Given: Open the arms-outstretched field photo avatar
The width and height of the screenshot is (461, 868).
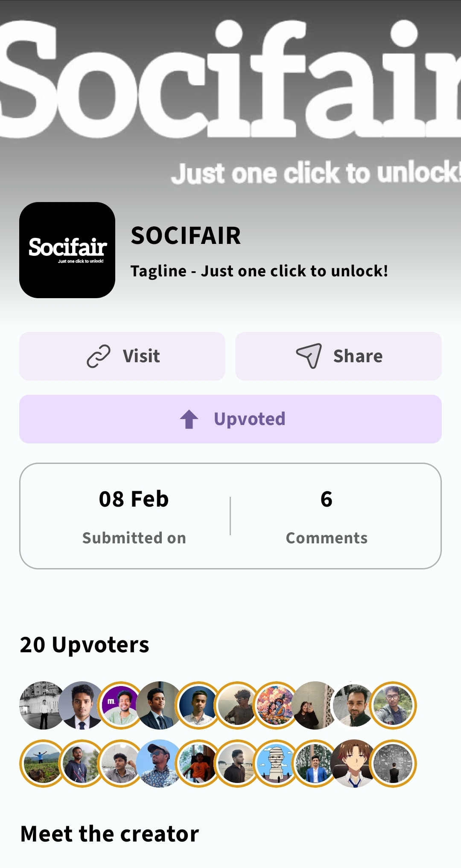Looking at the screenshot, I should [x=43, y=763].
